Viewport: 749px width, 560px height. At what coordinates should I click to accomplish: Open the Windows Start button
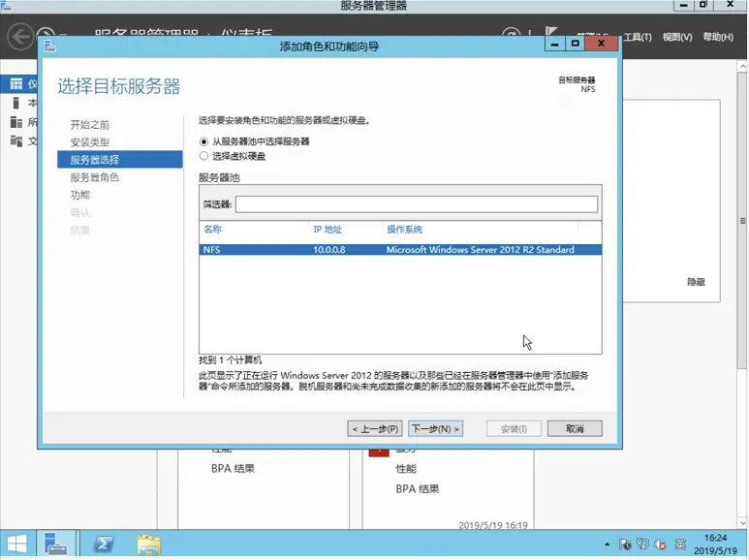tap(17, 544)
